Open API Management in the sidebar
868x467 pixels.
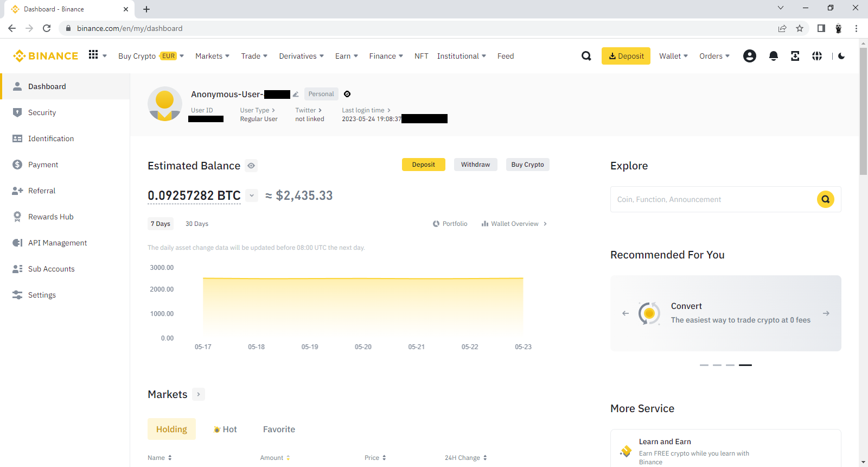tap(65, 243)
